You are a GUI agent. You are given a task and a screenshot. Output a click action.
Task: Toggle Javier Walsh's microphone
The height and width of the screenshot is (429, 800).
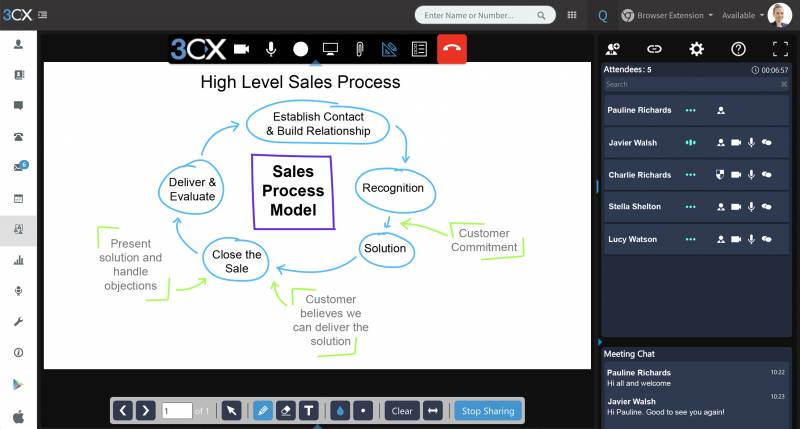pyautogui.click(x=751, y=143)
